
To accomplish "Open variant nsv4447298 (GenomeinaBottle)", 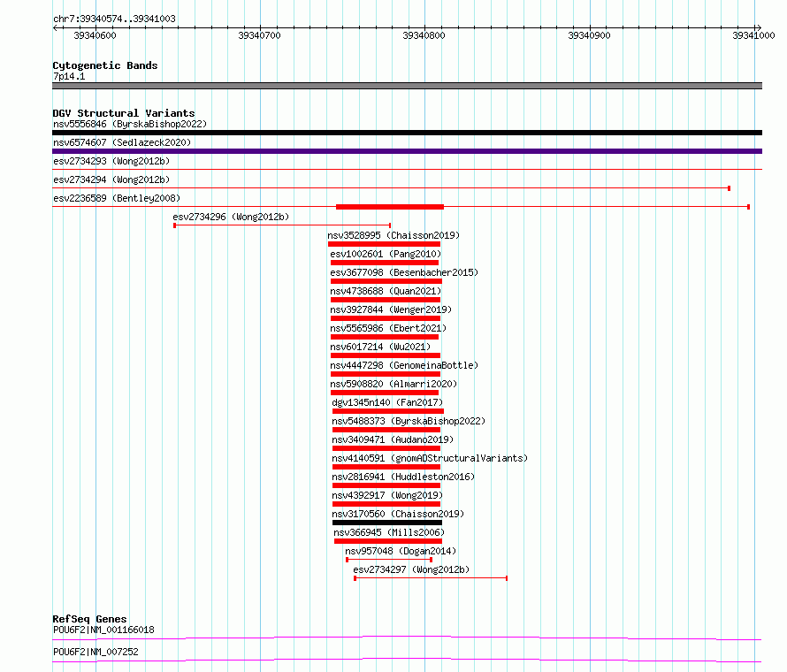I will (x=404, y=365).
